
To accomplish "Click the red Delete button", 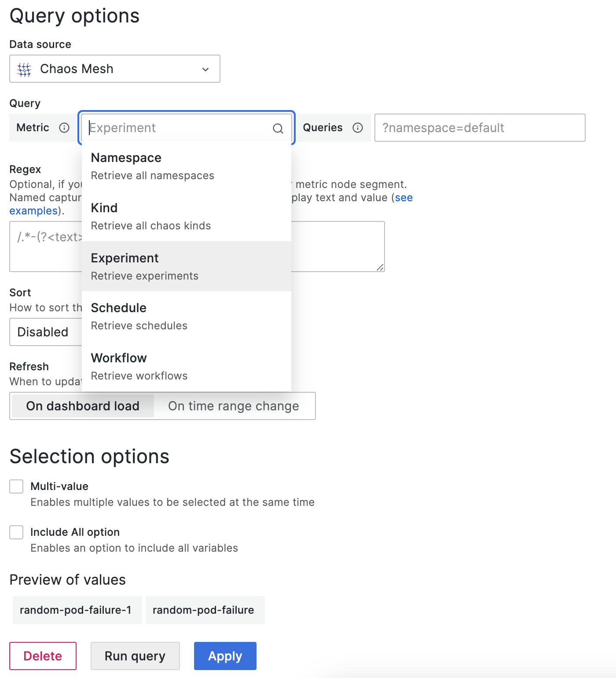I will pyautogui.click(x=43, y=656).
